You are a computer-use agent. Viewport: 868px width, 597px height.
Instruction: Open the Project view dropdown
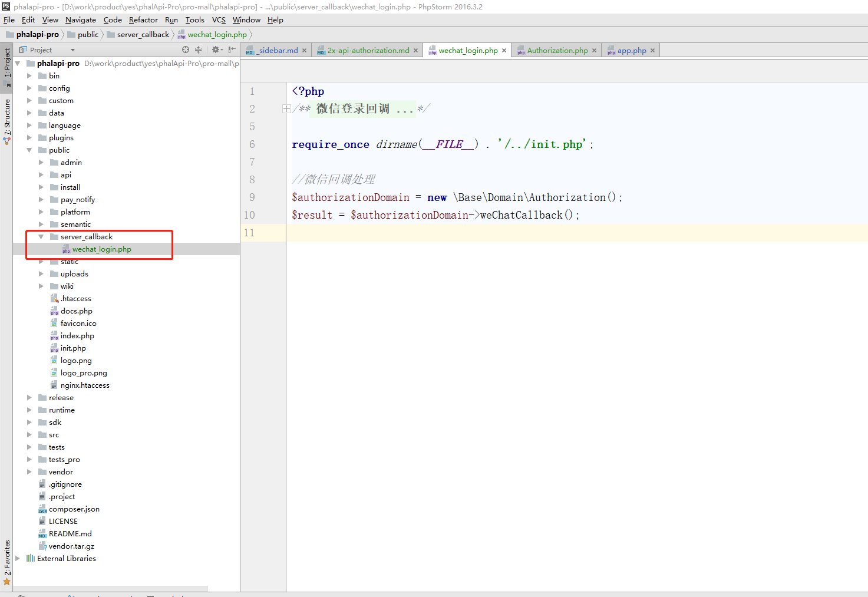(72, 50)
